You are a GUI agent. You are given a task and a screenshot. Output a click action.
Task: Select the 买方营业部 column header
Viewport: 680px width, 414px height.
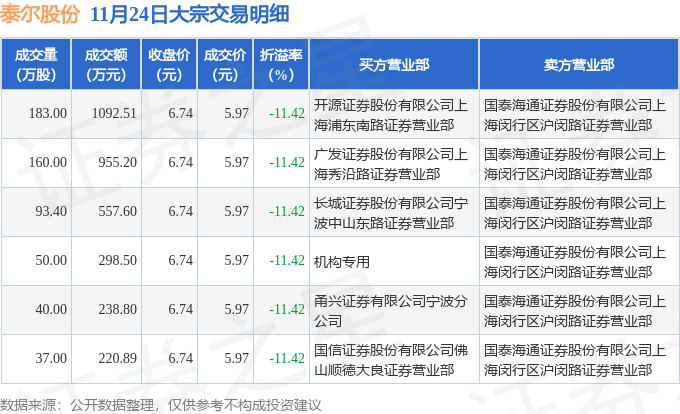(x=394, y=65)
